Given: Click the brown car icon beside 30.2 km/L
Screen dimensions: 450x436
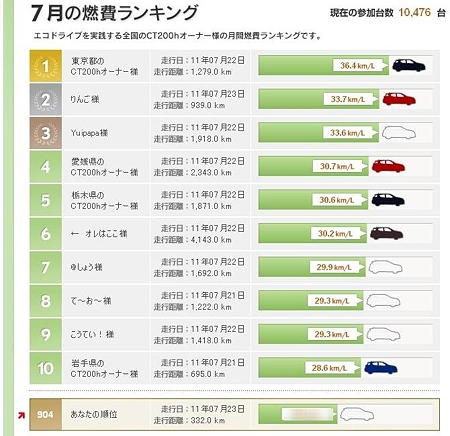Looking at the screenshot, I should tap(386, 233).
